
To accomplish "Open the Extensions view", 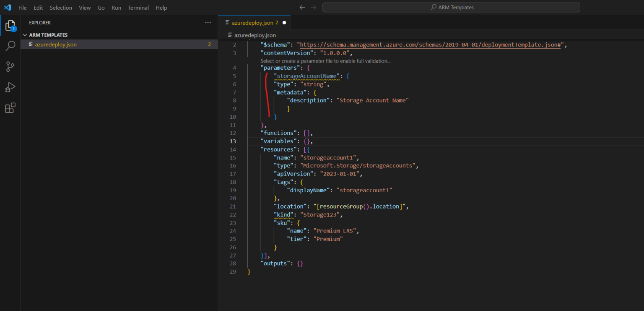I will (10, 108).
